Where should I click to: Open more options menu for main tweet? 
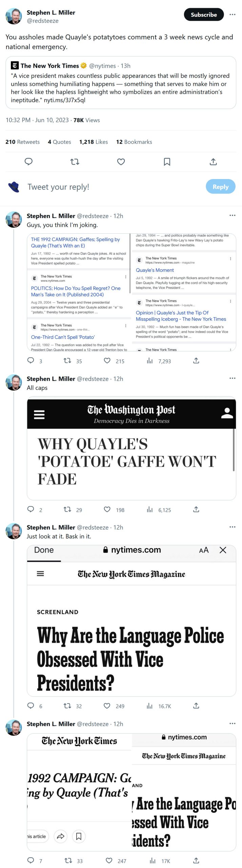pyautogui.click(x=232, y=15)
